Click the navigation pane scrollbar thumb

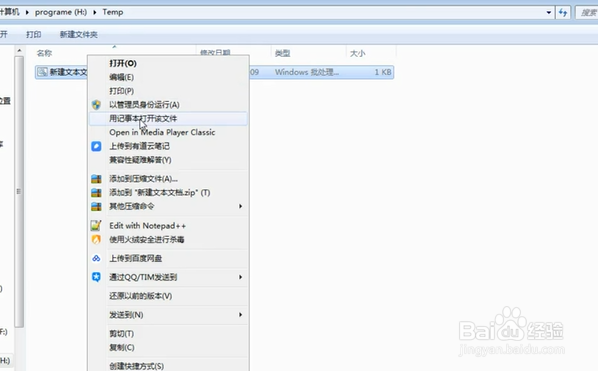click(19, 192)
